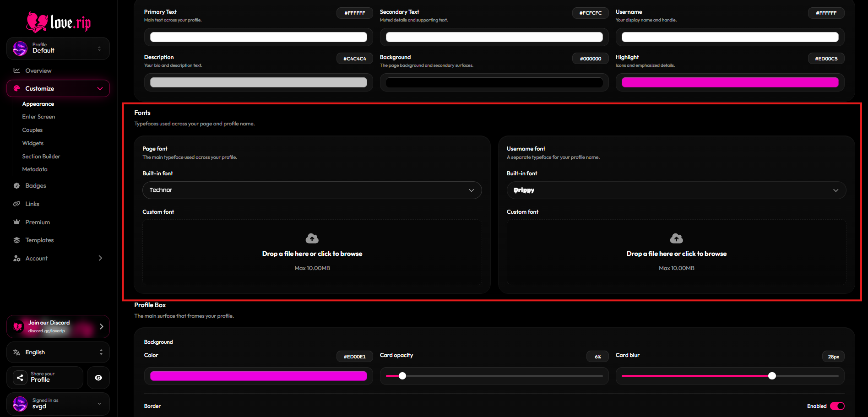
Task: Click the Discord heart icon
Action: 18,326
